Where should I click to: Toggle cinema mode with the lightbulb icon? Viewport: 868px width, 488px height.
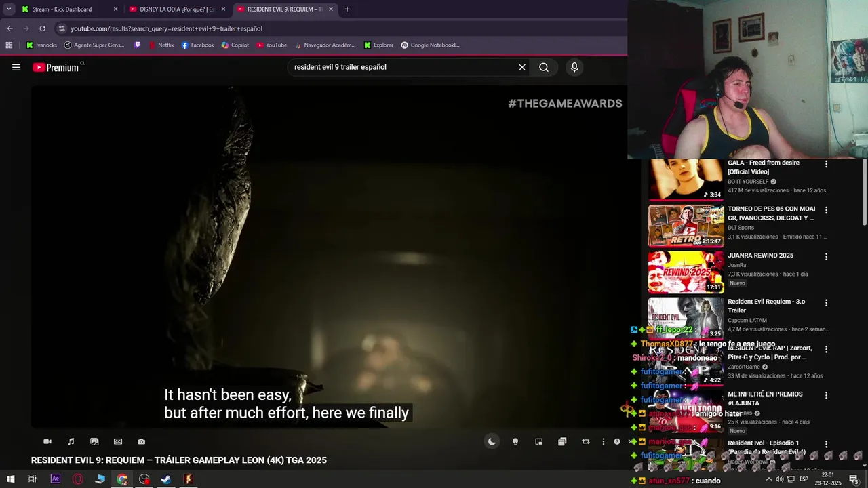(x=515, y=442)
